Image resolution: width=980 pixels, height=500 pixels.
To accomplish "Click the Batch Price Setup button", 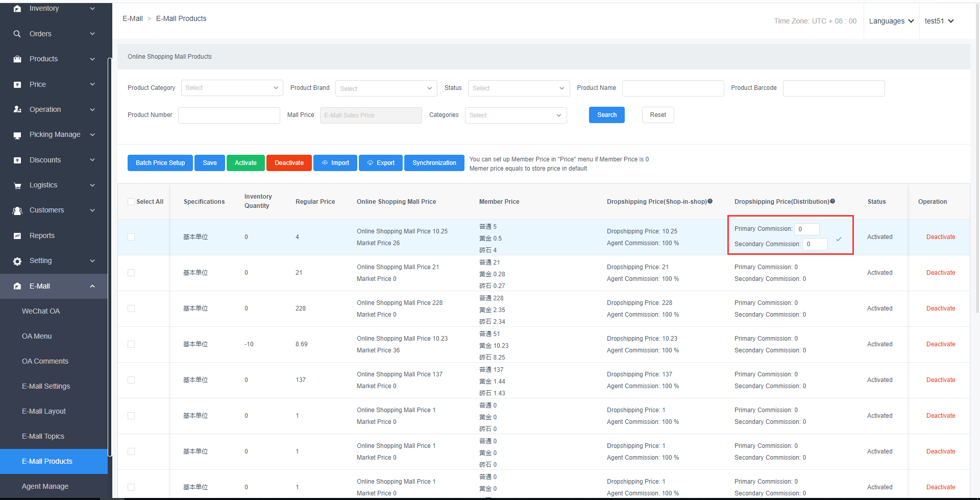I will pos(160,163).
